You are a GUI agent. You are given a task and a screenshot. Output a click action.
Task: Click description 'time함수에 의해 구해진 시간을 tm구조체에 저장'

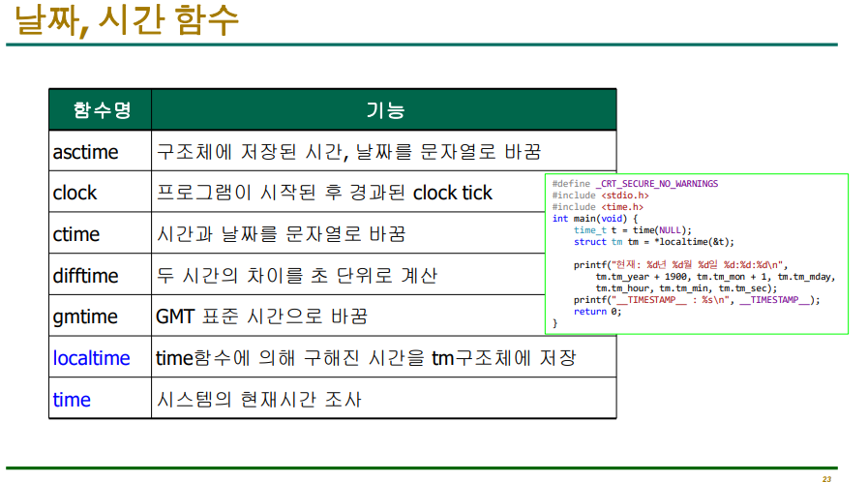[x=366, y=358]
